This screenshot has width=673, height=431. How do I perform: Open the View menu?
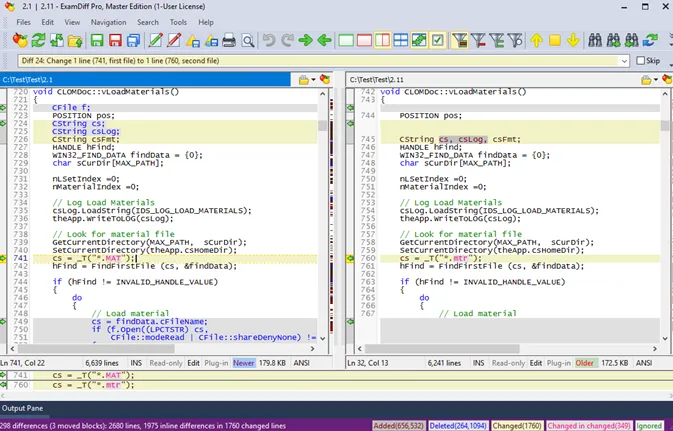72,22
